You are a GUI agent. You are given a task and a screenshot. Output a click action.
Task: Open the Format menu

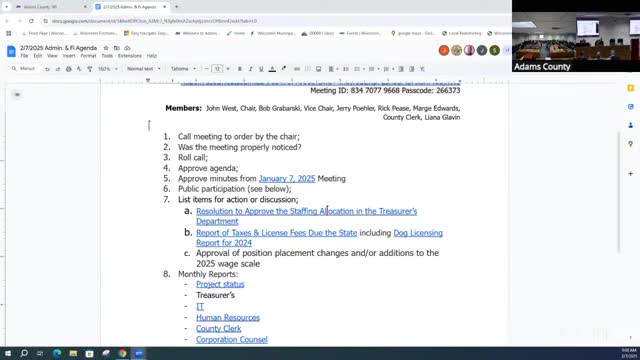88,56
